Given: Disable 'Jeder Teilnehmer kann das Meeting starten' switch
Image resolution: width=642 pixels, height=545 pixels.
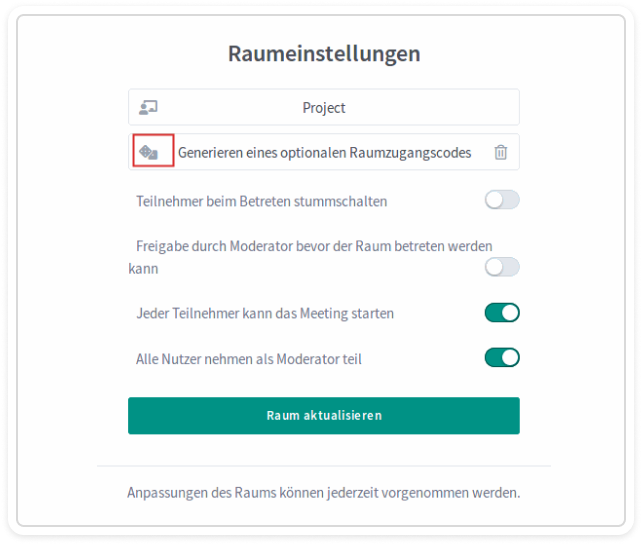Looking at the screenshot, I should click(x=502, y=313).
